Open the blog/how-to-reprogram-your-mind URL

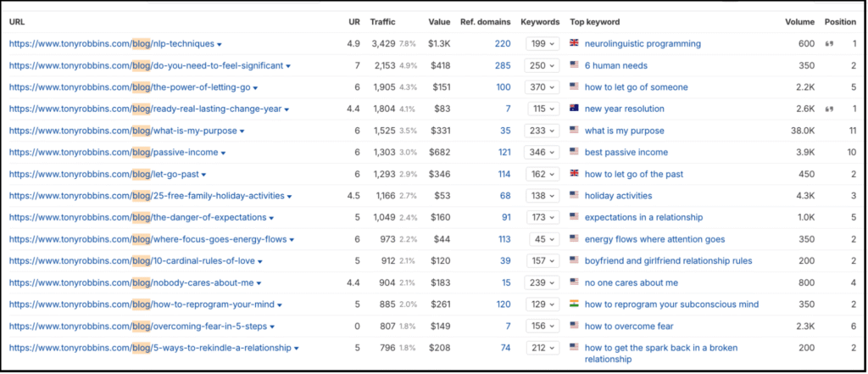pos(142,304)
